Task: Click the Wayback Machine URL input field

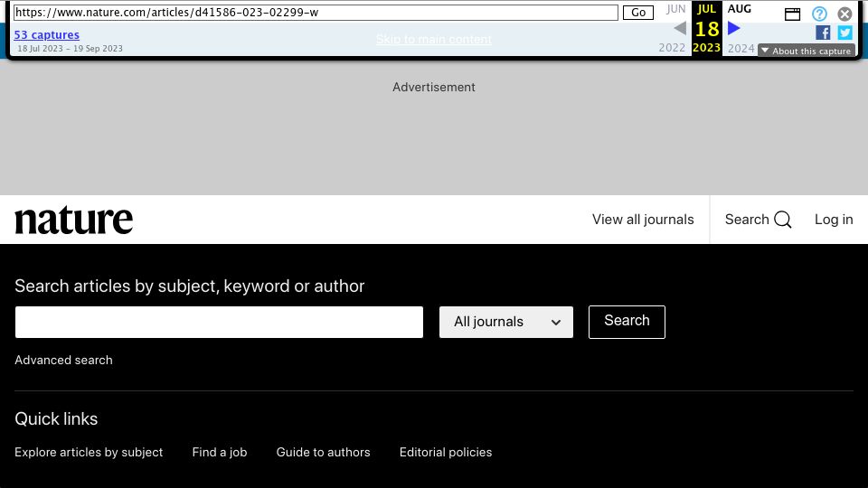Action: (316, 12)
